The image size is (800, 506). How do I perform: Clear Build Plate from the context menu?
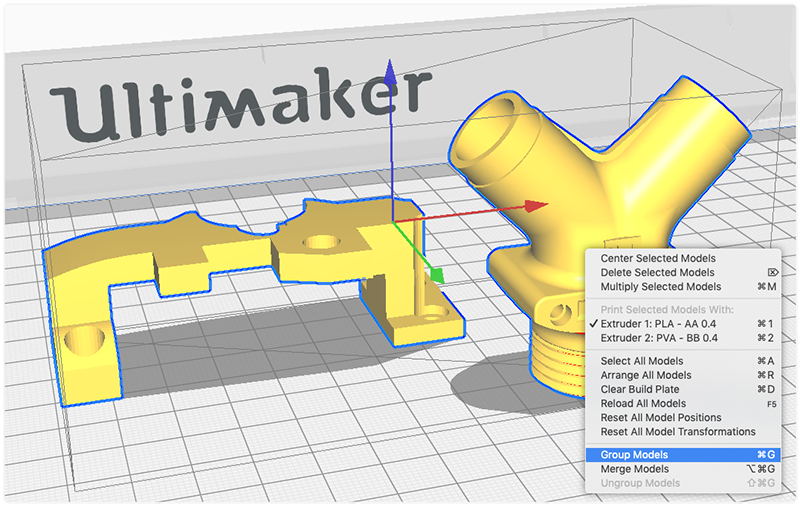pyautogui.click(x=643, y=389)
